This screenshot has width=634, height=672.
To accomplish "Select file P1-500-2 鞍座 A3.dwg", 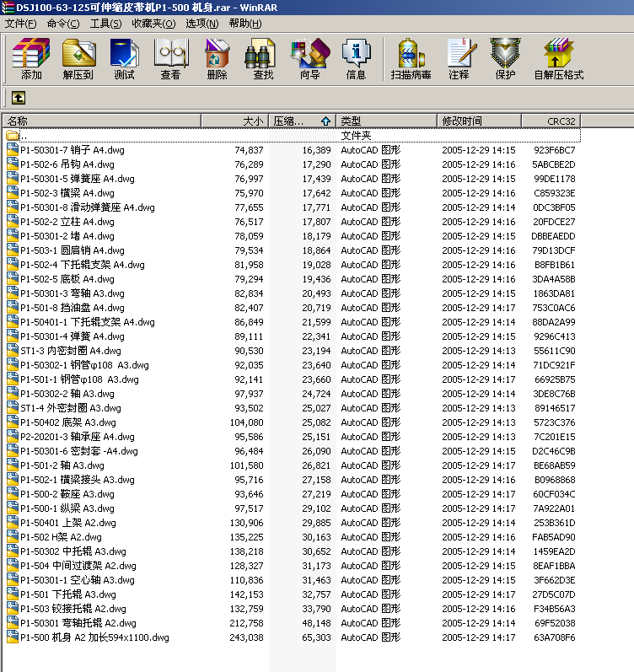I will tap(67, 494).
